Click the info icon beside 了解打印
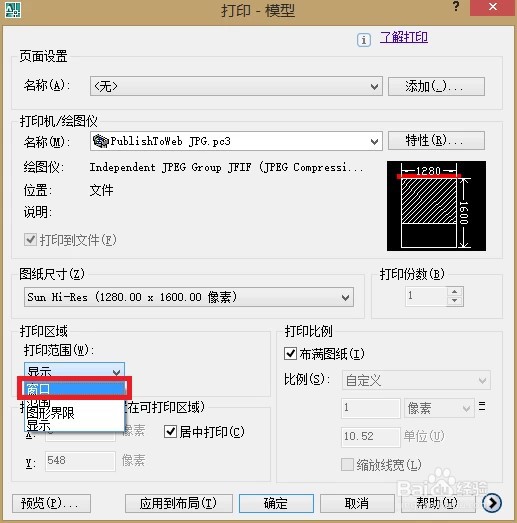The image size is (517, 523). pyautogui.click(x=364, y=40)
